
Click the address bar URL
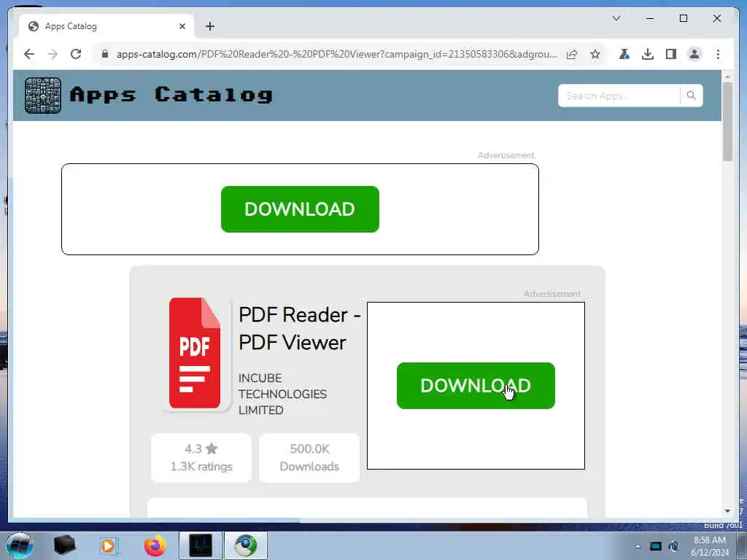click(x=336, y=54)
